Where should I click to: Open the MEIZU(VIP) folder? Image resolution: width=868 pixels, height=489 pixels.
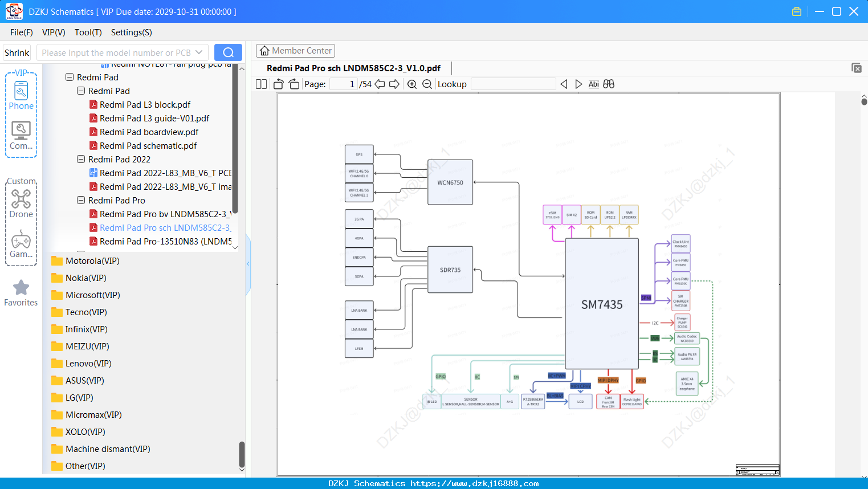[80, 347]
